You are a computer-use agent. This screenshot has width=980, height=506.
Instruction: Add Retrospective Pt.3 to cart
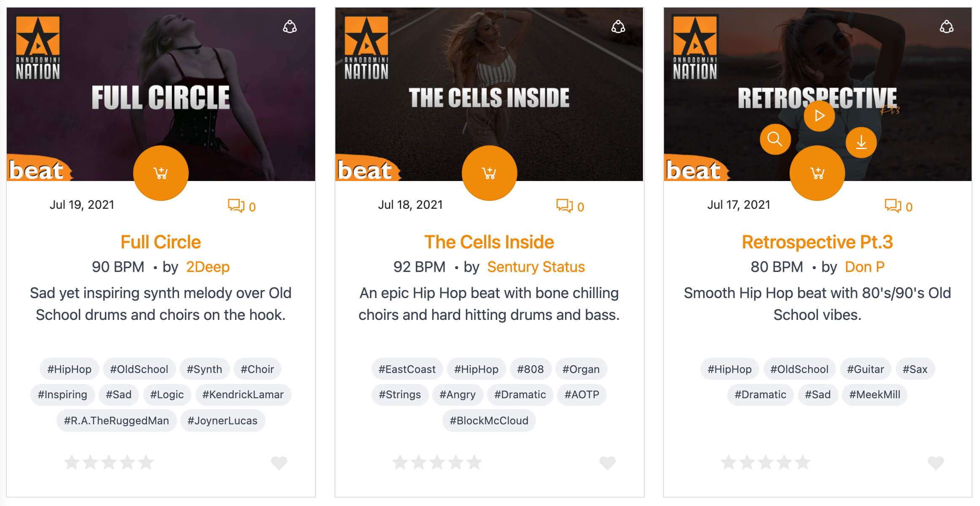(817, 173)
